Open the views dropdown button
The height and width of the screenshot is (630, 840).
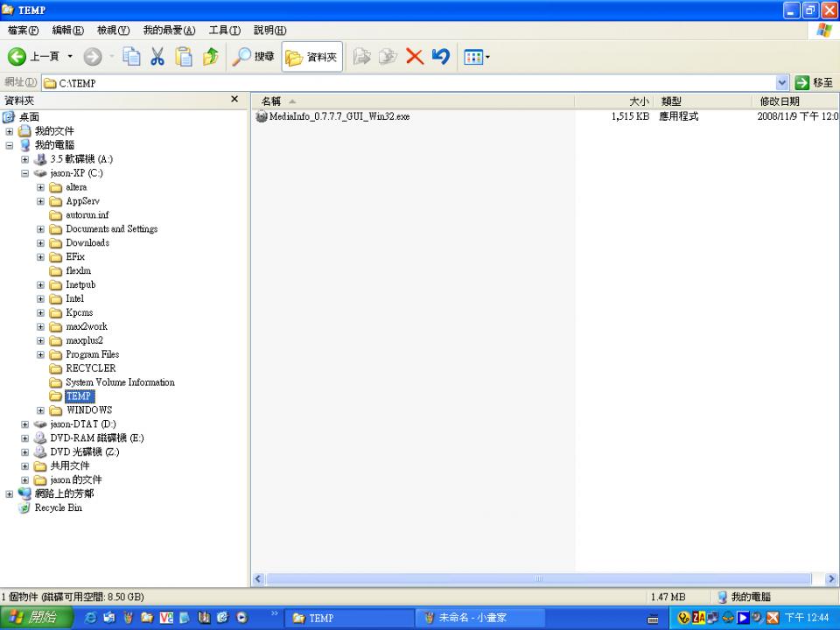[x=476, y=56]
